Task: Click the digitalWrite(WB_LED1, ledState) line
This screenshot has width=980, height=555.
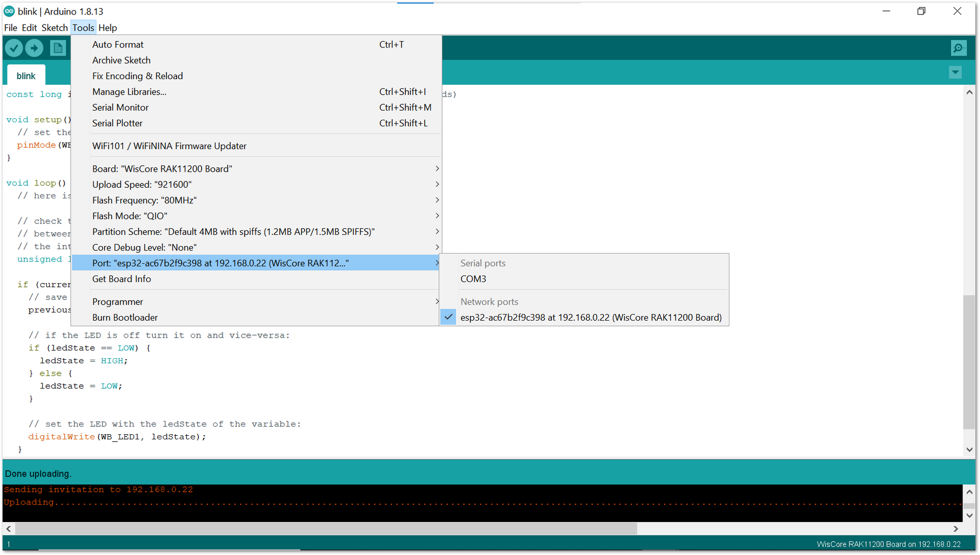Action: tap(117, 437)
